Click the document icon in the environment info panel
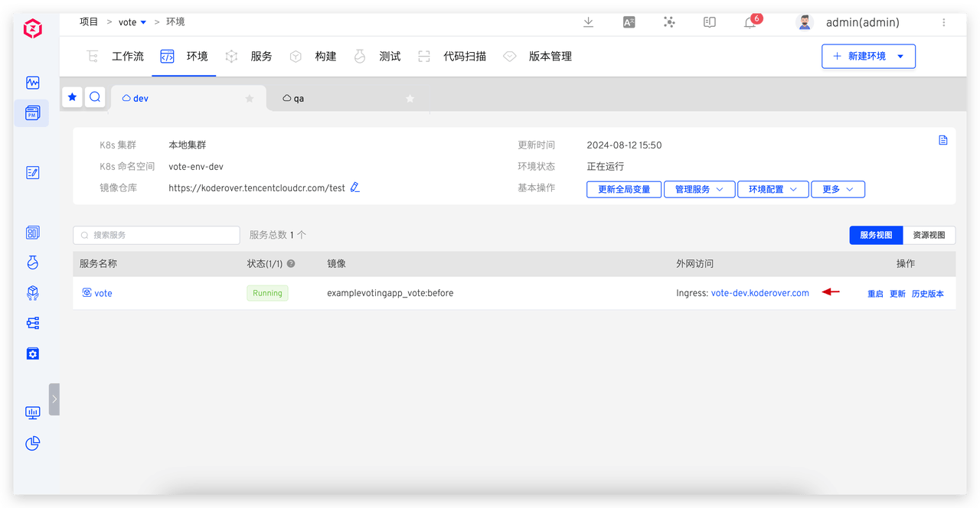This screenshot has height=508, width=980. pyautogui.click(x=942, y=140)
